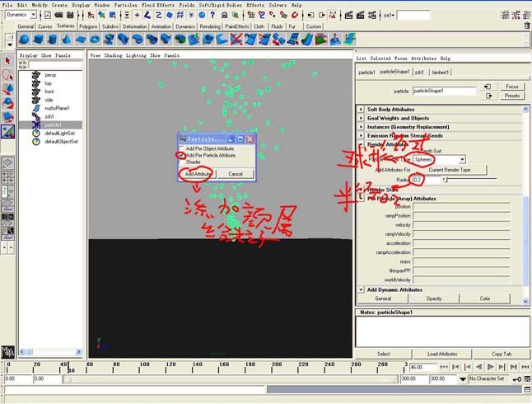Check the Shader option in dialog
The image size is (532, 404).
181,162
